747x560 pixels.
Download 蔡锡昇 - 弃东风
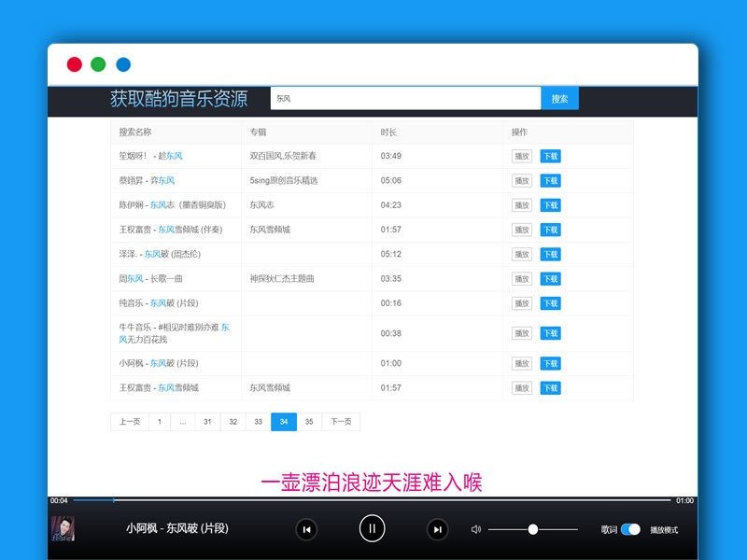(549, 181)
